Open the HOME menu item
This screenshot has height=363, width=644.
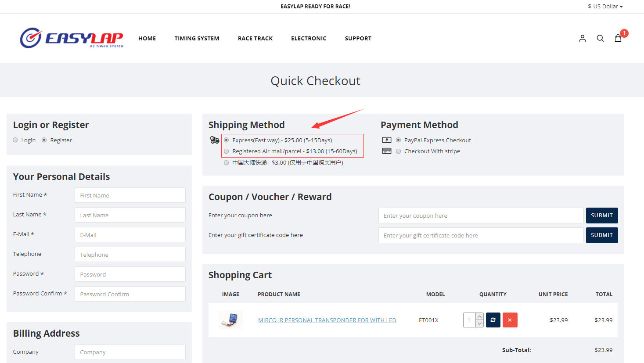[x=147, y=38]
